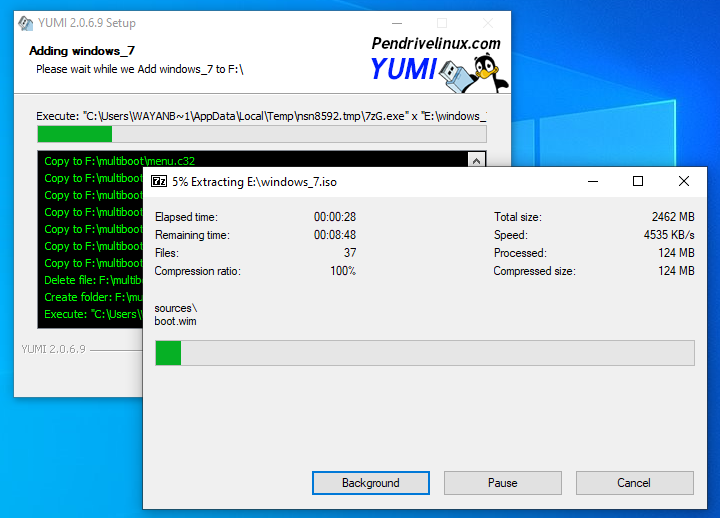Click the 'Copy to F:\multiboot\menu.c32' log line
This screenshot has width=720, height=518.
119,161
